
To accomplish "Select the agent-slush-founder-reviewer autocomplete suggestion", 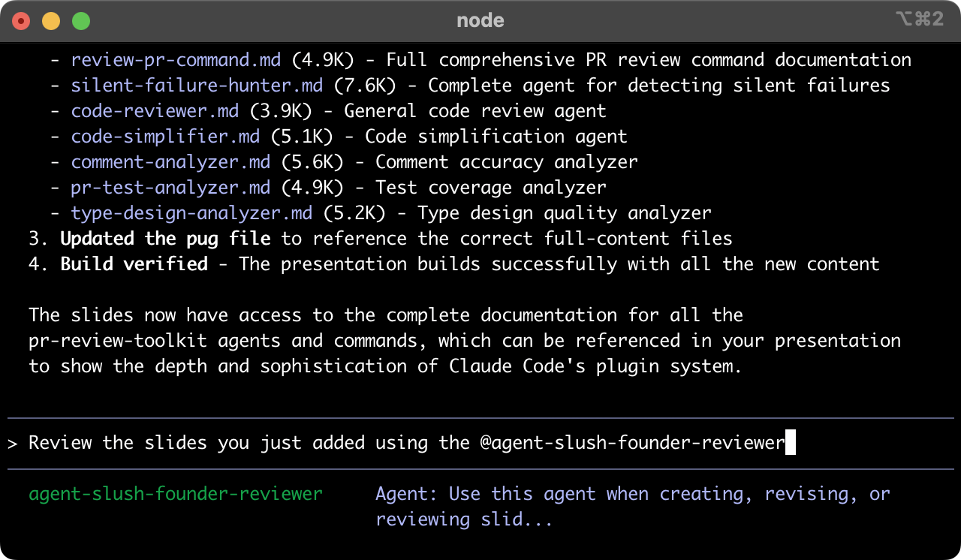I will [x=174, y=494].
